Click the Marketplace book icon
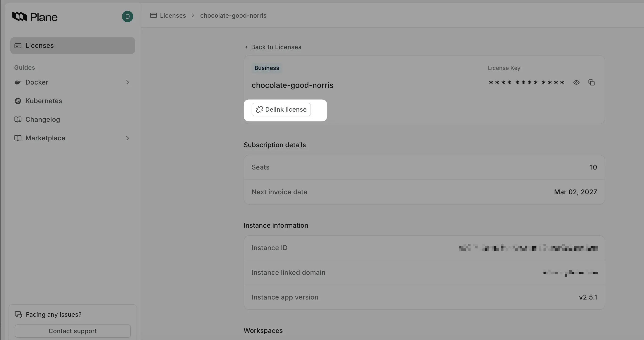 [17, 138]
